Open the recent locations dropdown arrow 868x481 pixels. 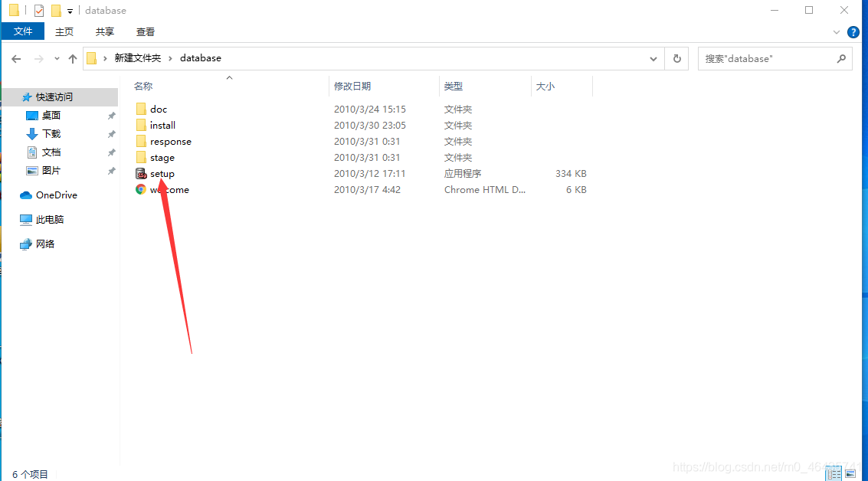(x=57, y=59)
